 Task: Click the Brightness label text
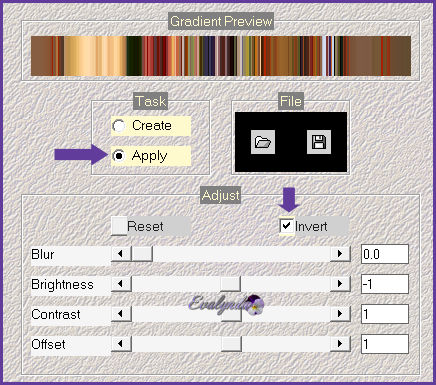point(62,284)
